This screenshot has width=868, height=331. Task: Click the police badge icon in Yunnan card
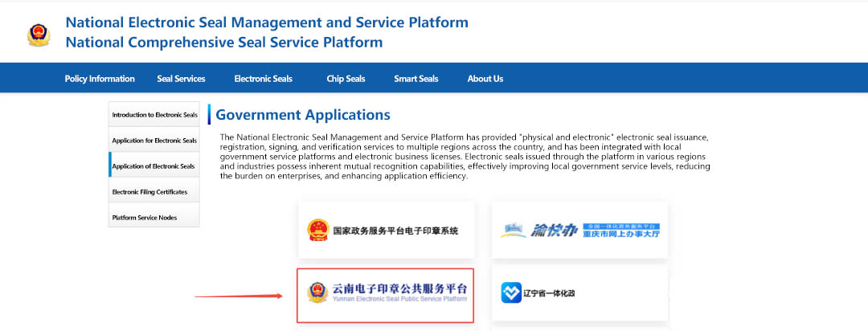317,292
